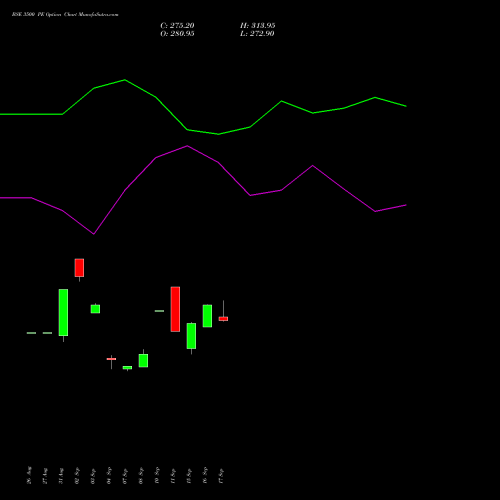Click the tall green 31 Aug candlestick
Image resolution: width=500 pixels, height=500 pixels.
tap(63, 312)
